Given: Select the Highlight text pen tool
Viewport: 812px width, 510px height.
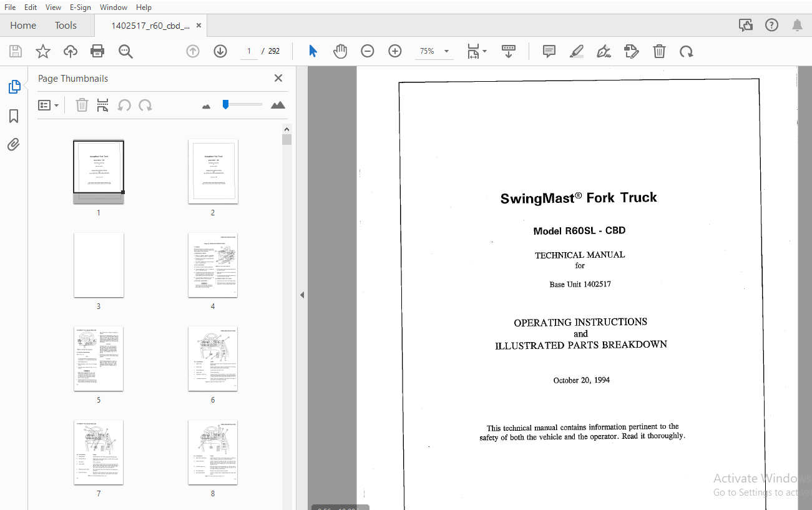Looking at the screenshot, I should pyautogui.click(x=577, y=51).
